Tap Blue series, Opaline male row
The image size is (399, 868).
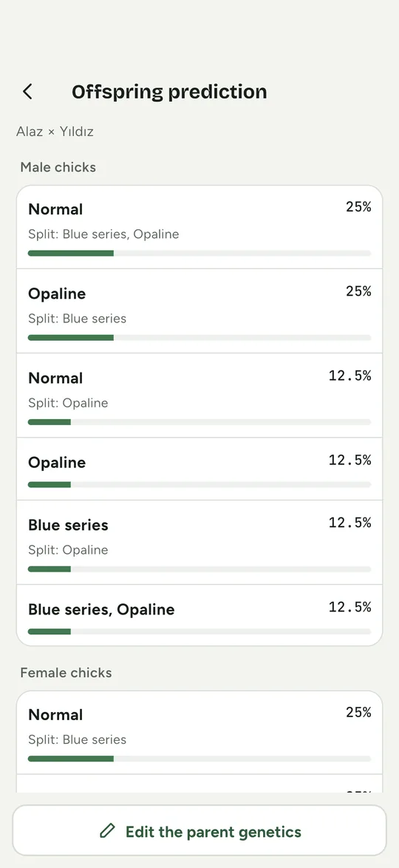[199, 615]
